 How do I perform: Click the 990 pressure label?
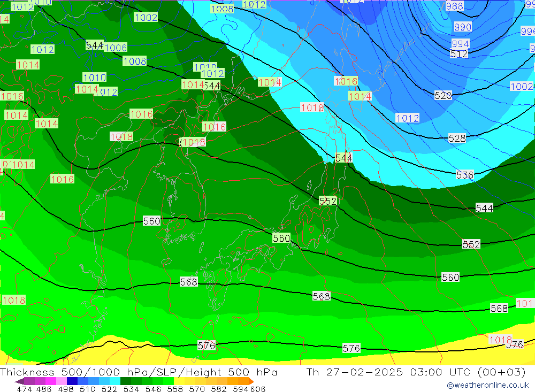463,27
